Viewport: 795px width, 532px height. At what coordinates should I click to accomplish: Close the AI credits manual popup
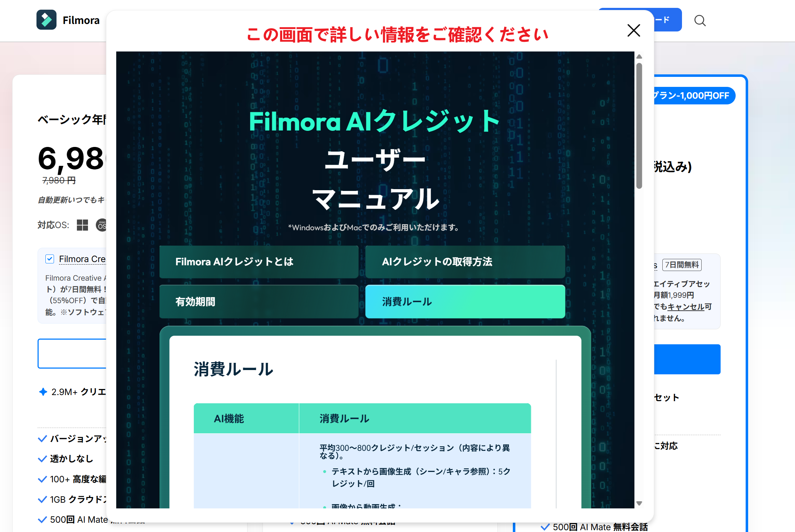point(634,30)
